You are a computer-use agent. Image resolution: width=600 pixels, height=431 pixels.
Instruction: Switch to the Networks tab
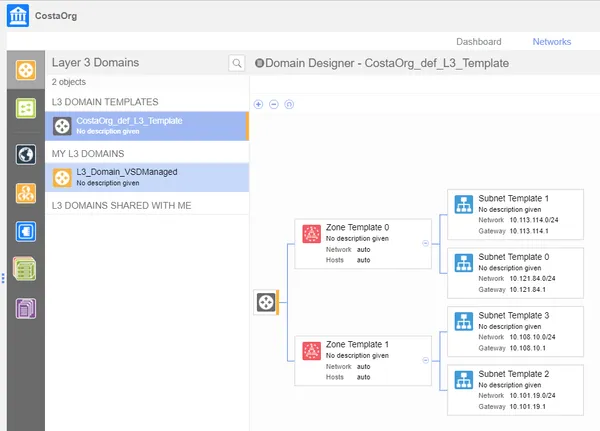(x=552, y=42)
